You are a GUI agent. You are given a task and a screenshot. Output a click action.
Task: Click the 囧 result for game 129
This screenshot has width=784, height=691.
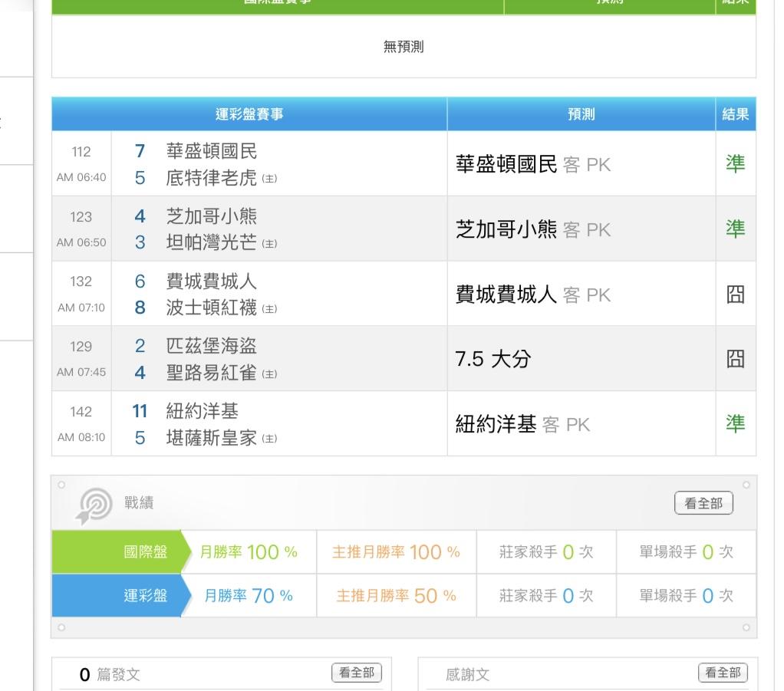coord(736,358)
